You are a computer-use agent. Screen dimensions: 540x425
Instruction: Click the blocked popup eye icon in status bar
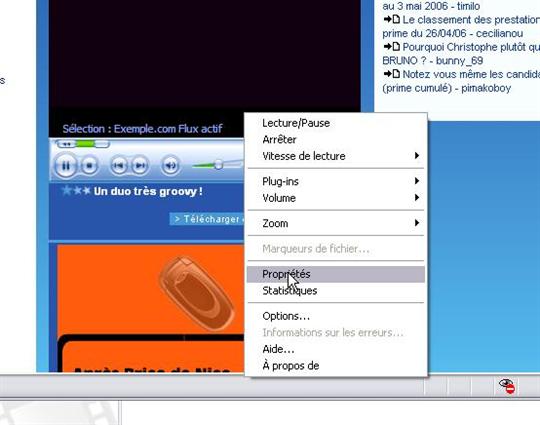[507, 386]
